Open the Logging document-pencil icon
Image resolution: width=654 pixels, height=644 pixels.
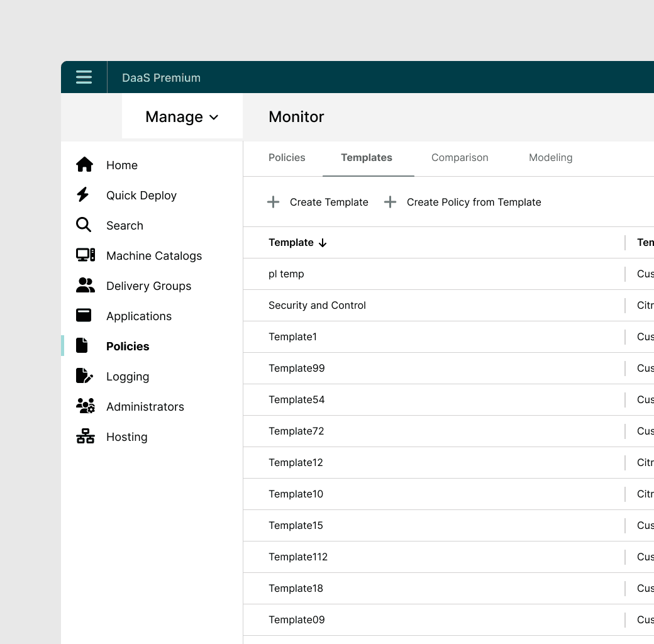click(85, 375)
